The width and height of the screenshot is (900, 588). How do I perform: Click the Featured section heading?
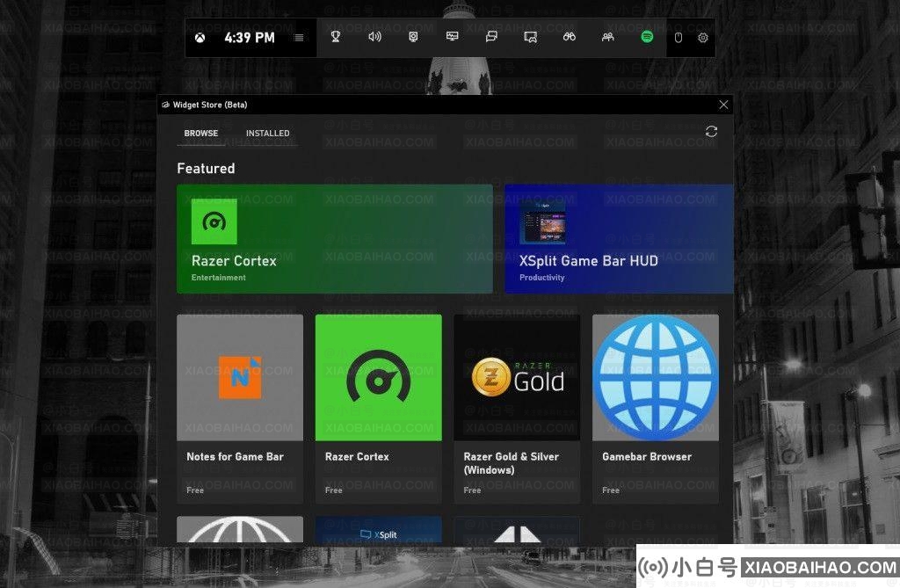[x=206, y=168]
